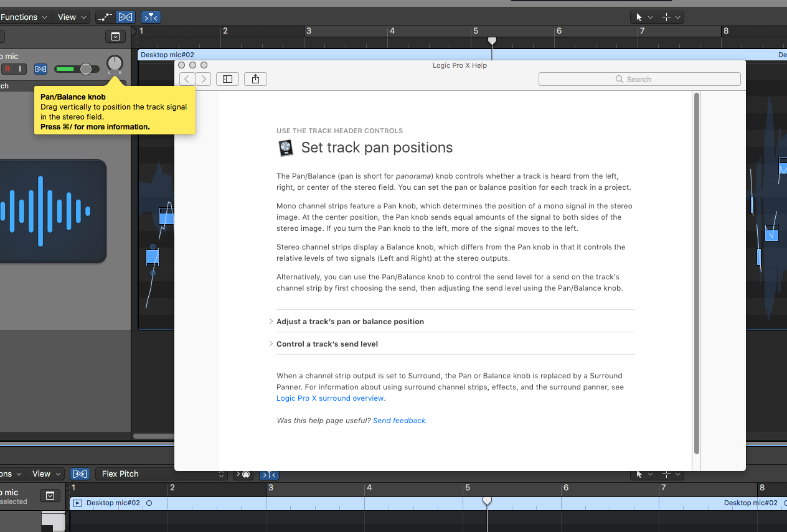
Task: Open the 'Logic Pro X surround overview' link
Action: [x=330, y=398]
